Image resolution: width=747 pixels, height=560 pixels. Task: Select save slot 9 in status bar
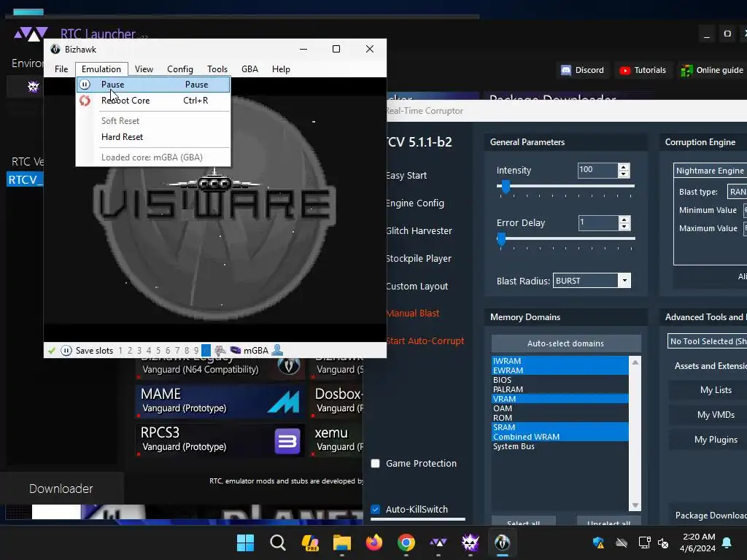click(x=196, y=351)
